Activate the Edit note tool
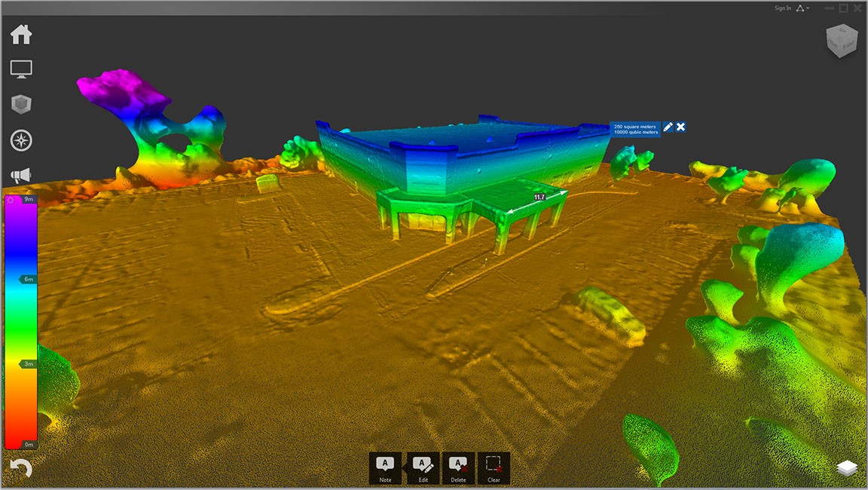 422,468
